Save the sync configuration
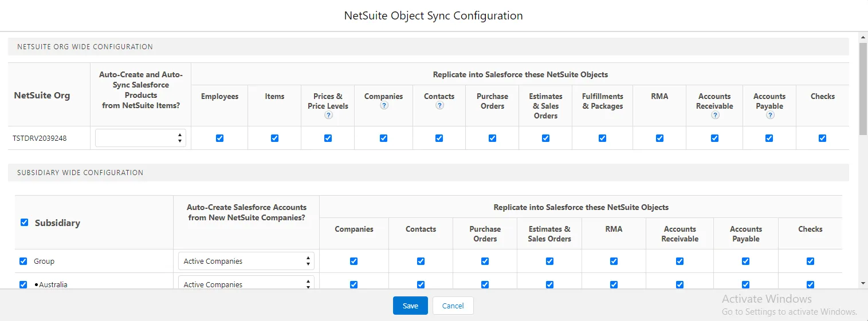 pyautogui.click(x=410, y=306)
